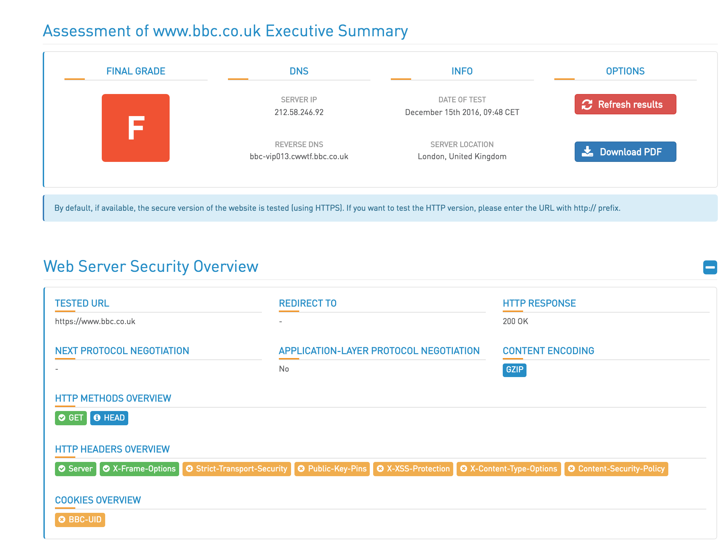Click the cross icon on Content-Security-Policy badge
Screen dimensions: 728x560
click(572, 469)
